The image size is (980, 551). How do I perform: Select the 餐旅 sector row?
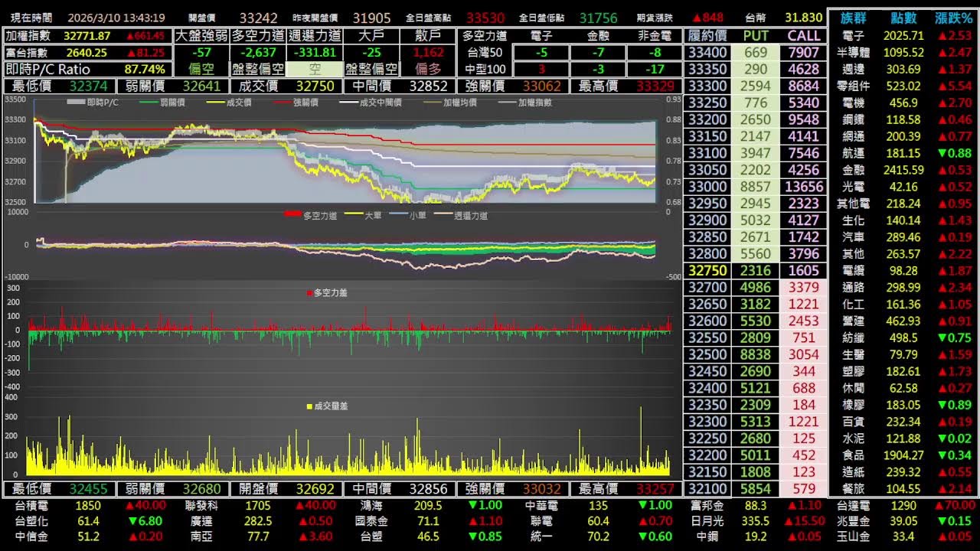click(x=904, y=488)
